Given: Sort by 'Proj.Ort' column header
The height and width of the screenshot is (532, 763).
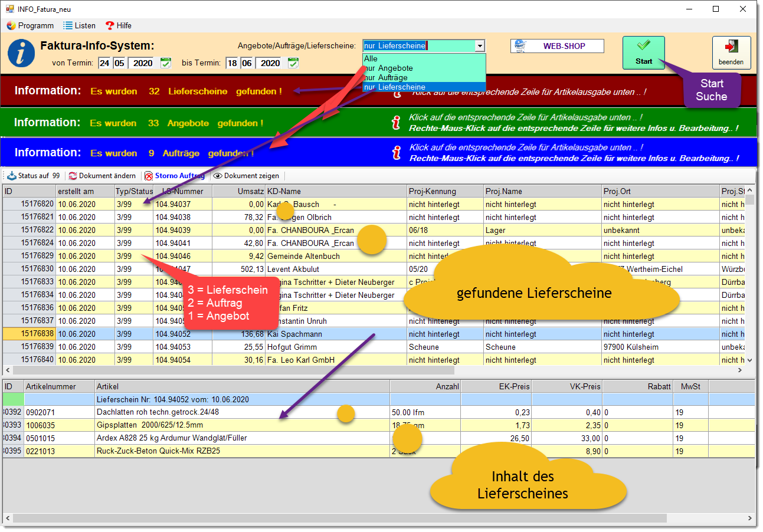Looking at the screenshot, I should (661, 191).
